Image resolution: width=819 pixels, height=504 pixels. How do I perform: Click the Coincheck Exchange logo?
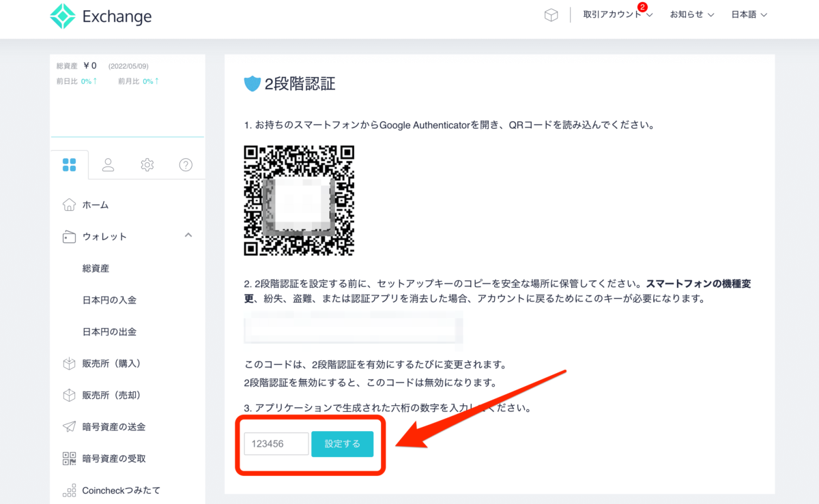(x=100, y=16)
